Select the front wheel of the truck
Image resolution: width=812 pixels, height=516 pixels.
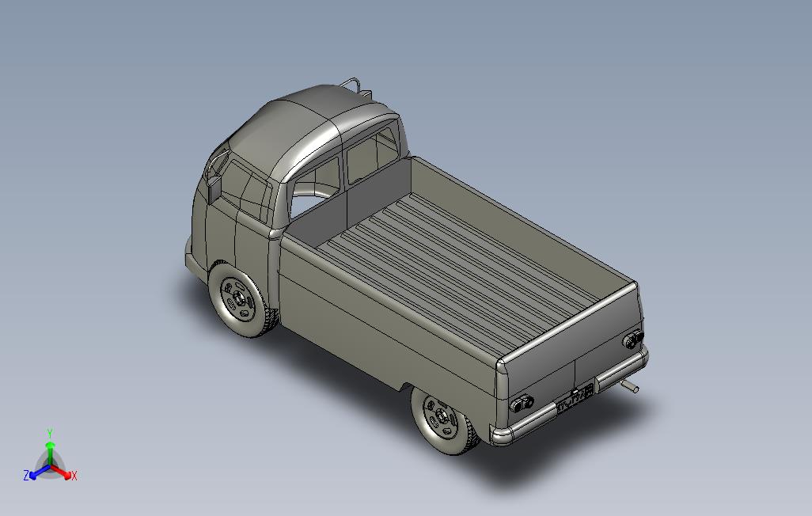[x=241, y=299]
